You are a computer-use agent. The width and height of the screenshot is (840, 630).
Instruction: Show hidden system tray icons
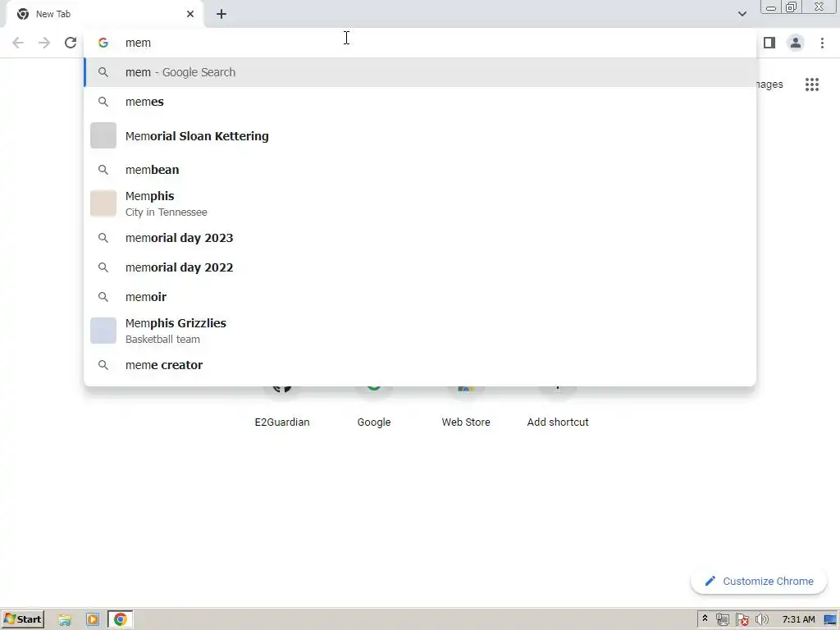point(705,619)
